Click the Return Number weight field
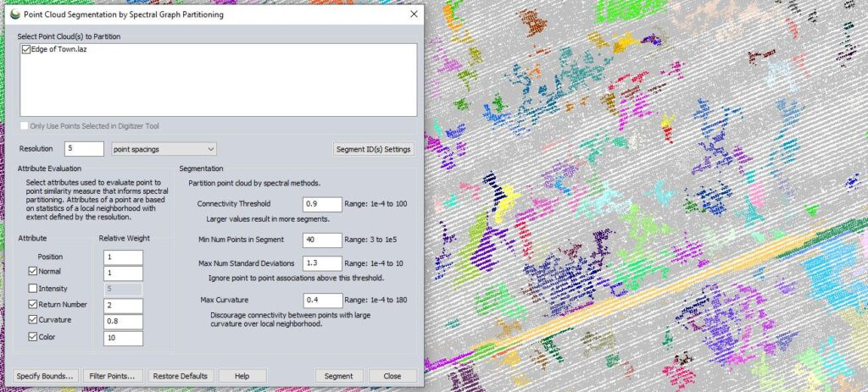Screen dimensions: 868x392 [x=123, y=306]
